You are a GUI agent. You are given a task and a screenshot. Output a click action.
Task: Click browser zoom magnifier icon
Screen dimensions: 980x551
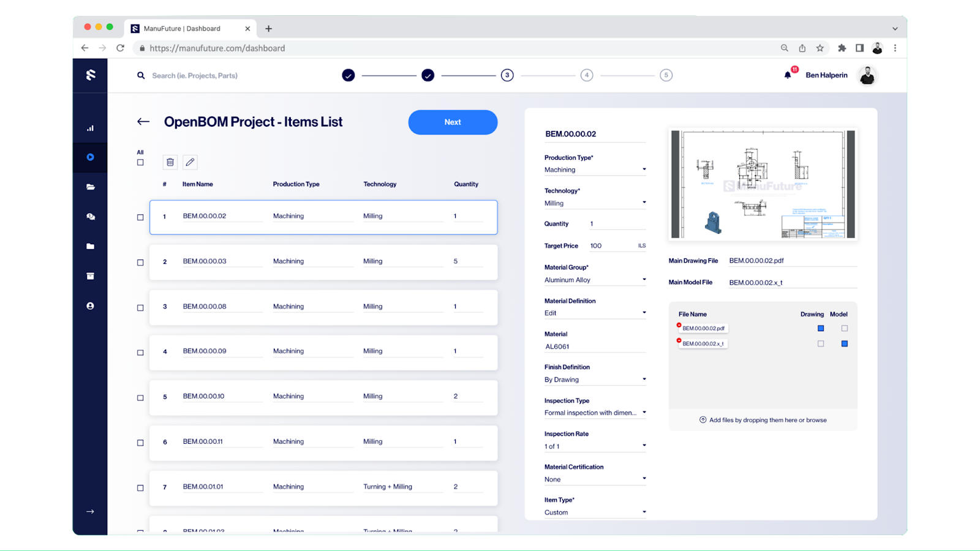[785, 48]
